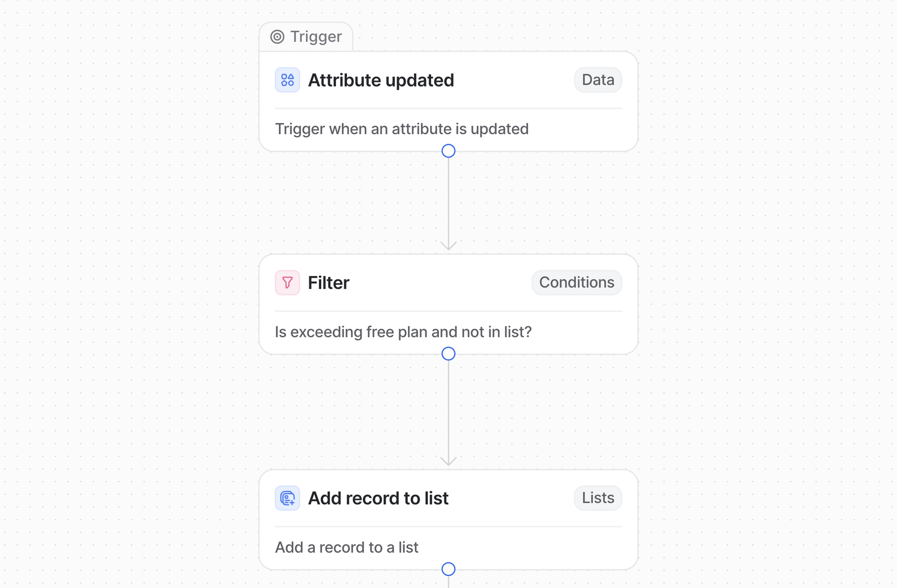Click the Lists badge on list block
The width and height of the screenshot is (897, 588).
coord(598,498)
